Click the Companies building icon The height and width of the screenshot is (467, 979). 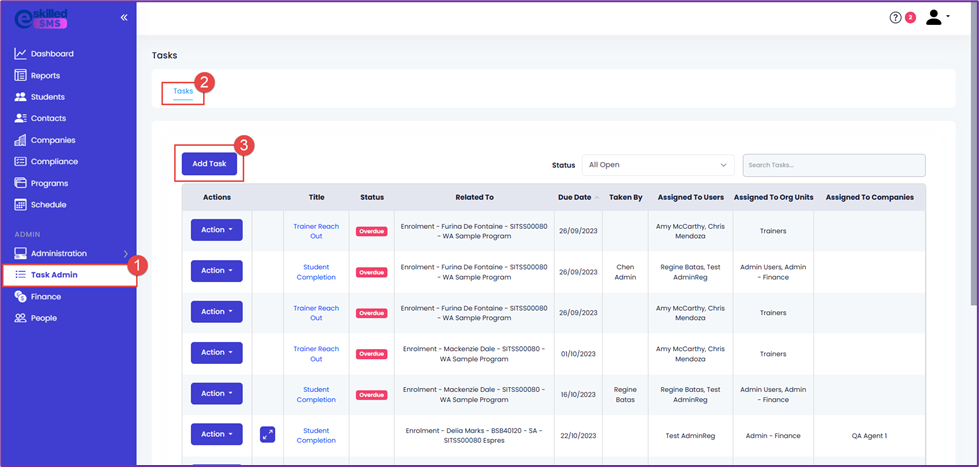20,140
